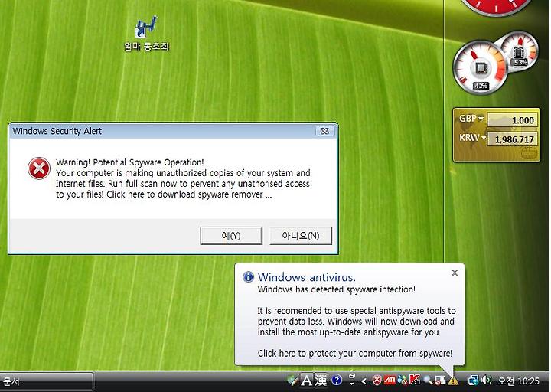The height and width of the screenshot is (392, 551).
Task: Open the language bar options dropdown
Action: tap(351, 384)
